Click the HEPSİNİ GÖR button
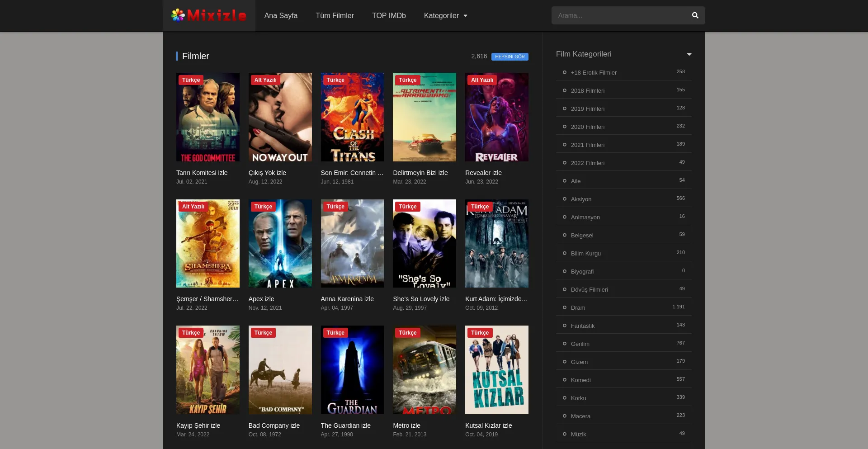The width and height of the screenshot is (868, 449). [x=509, y=57]
